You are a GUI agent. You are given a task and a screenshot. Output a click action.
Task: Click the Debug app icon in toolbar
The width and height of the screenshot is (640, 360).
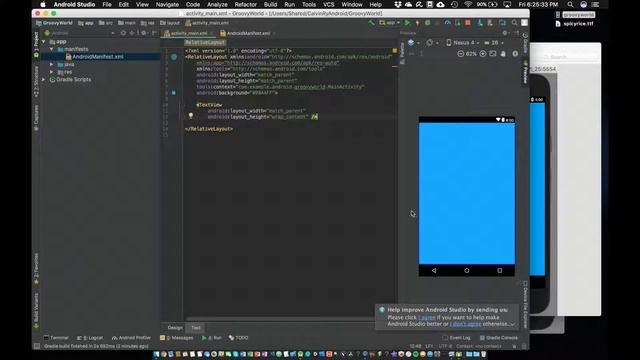click(427, 23)
